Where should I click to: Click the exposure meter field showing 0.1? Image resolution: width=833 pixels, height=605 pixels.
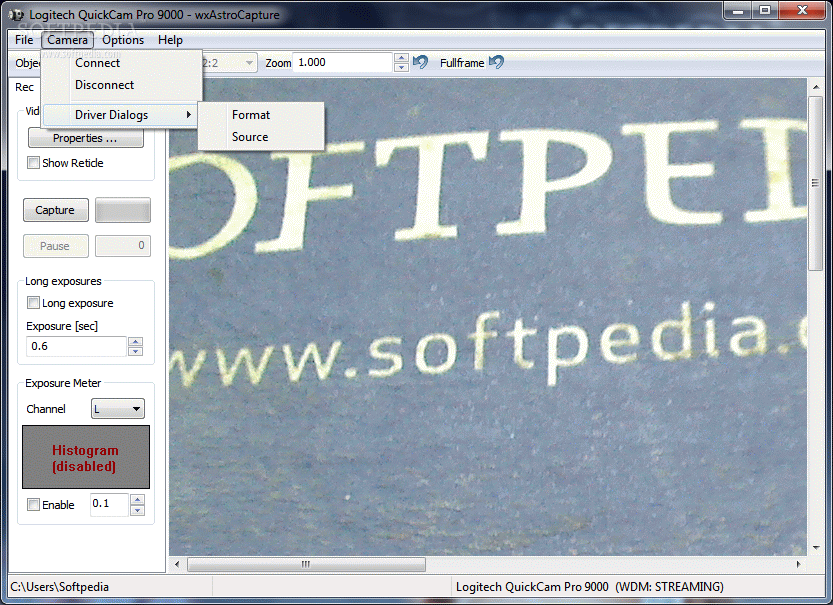(x=109, y=504)
